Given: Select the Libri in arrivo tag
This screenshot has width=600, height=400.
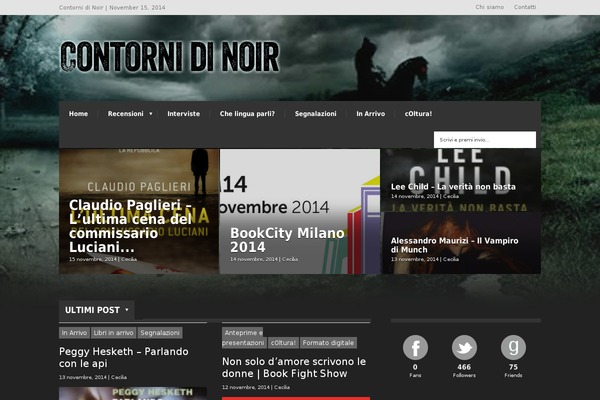Looking at the screenshot, I should pyautogui.click(x=113, y=333).
